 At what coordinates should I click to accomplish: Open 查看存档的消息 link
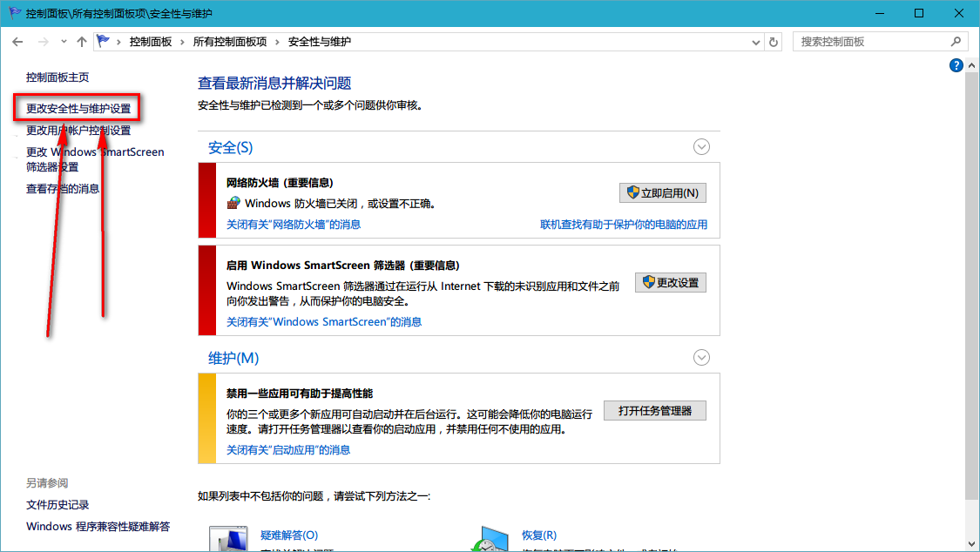coord(63,189)
